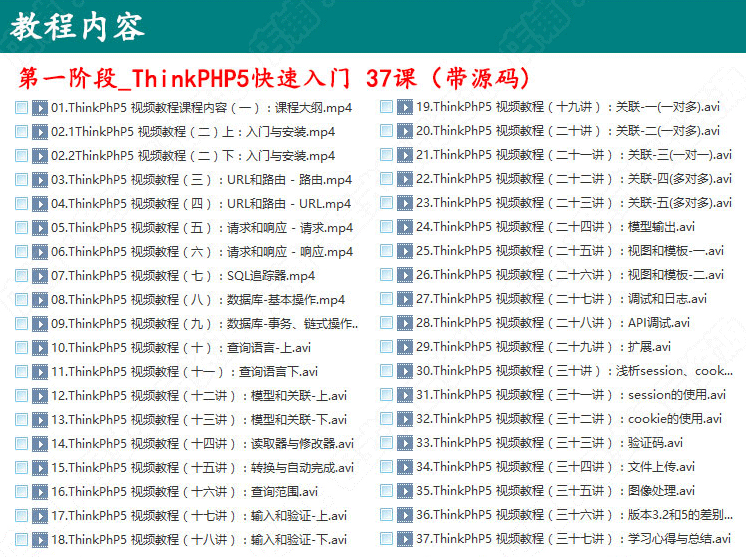Click video icon for 08 数据库-基本操作.mp4
The height and width of the screenshot is (557, 746).
tap(40, 300)
